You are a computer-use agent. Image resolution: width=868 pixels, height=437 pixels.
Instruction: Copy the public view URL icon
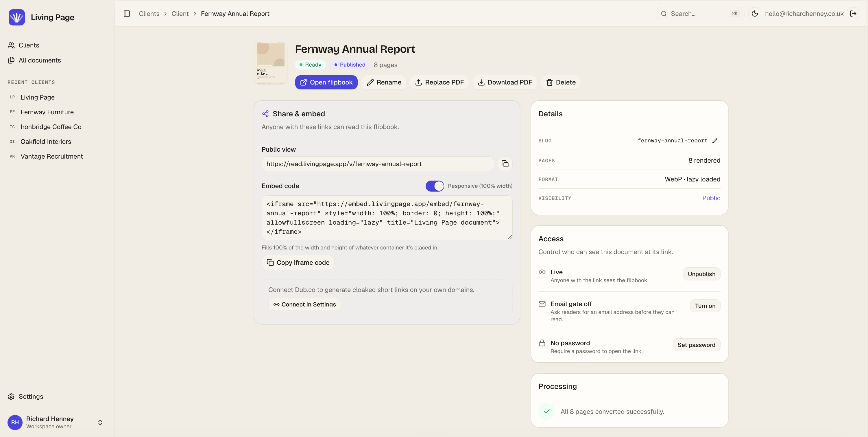point(505,164)
